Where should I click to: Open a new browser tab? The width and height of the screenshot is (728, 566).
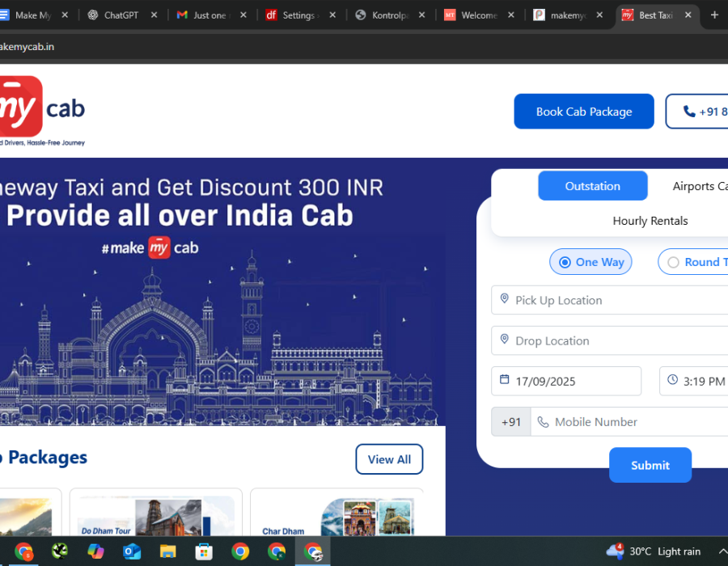point(713,15)
